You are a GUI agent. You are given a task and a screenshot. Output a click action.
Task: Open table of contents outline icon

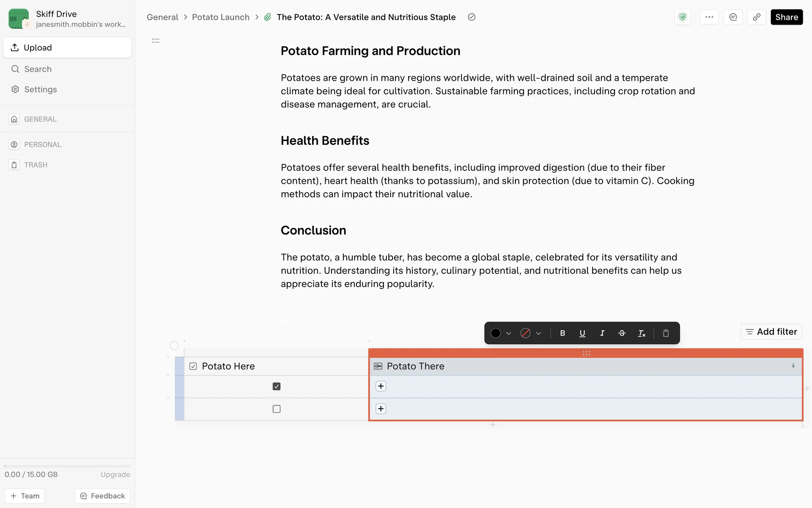click(x=156, y=41)
